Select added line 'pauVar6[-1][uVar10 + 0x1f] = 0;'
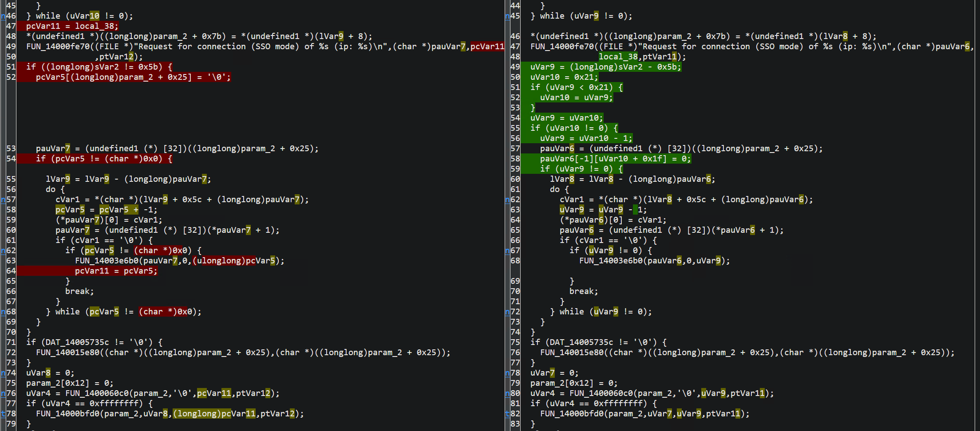Image resolution: width=980 pixels, height=431 pixels. (x=615, y=159)
